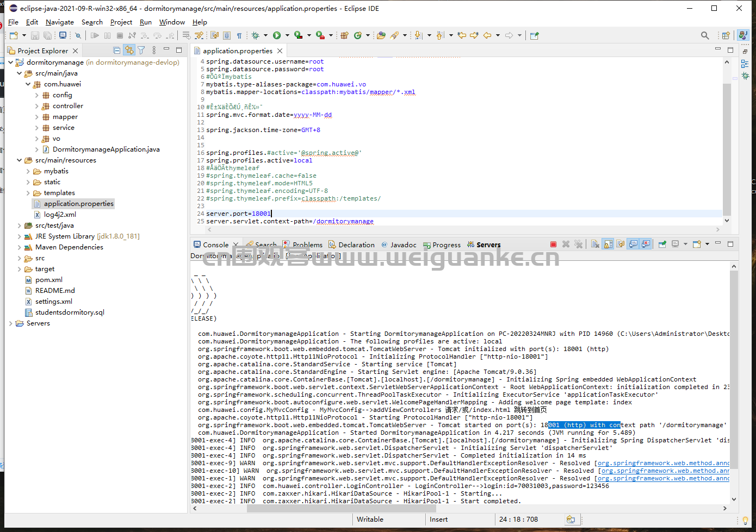This screenshot has width=756, height=532.
Task: Toggle Show Console on Standard Error change
Action: [646, 244]
